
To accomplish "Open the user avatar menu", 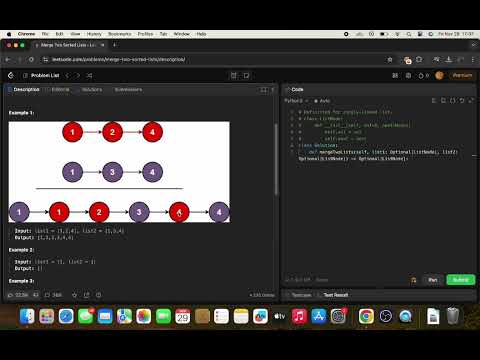I will pyautogui.click(x=439, y=76).
